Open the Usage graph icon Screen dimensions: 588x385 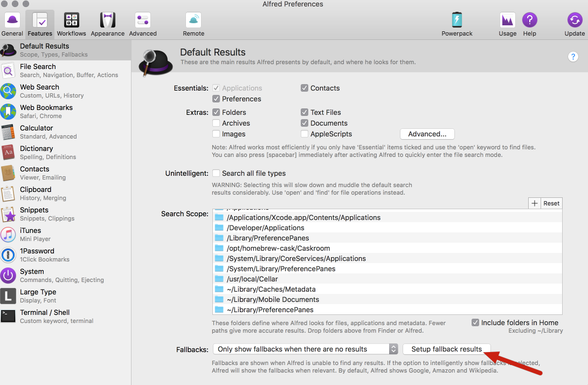[x=507, y=20]
